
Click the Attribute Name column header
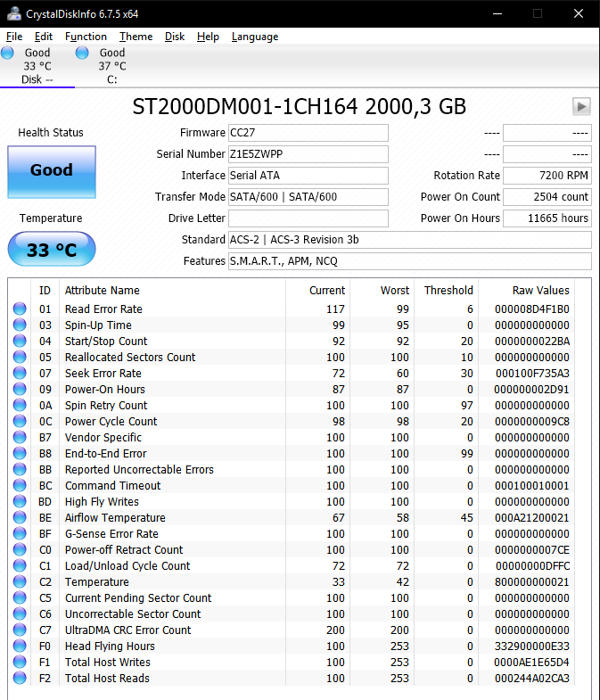coord(103,291)
